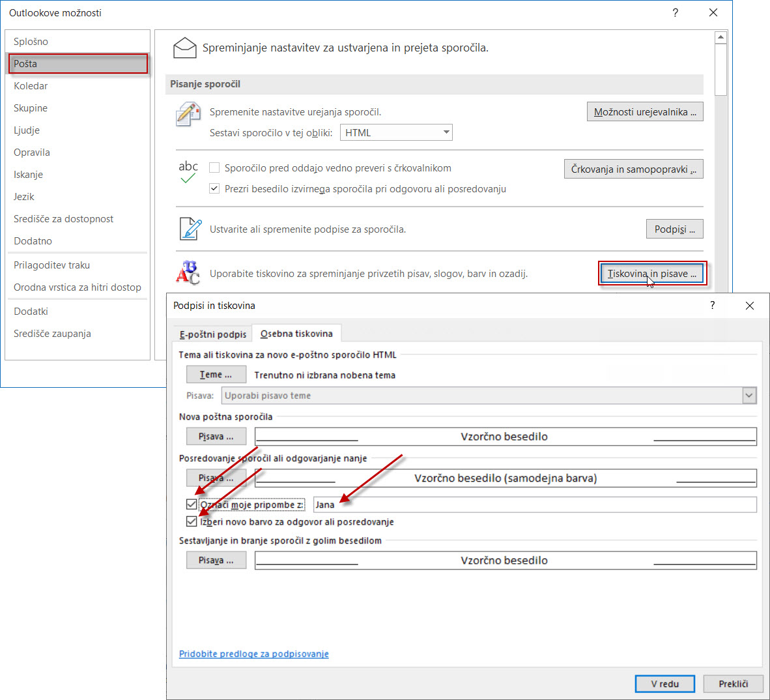
Task: Open Ljudje options in sidebar
Action: [x=78, y=130]
